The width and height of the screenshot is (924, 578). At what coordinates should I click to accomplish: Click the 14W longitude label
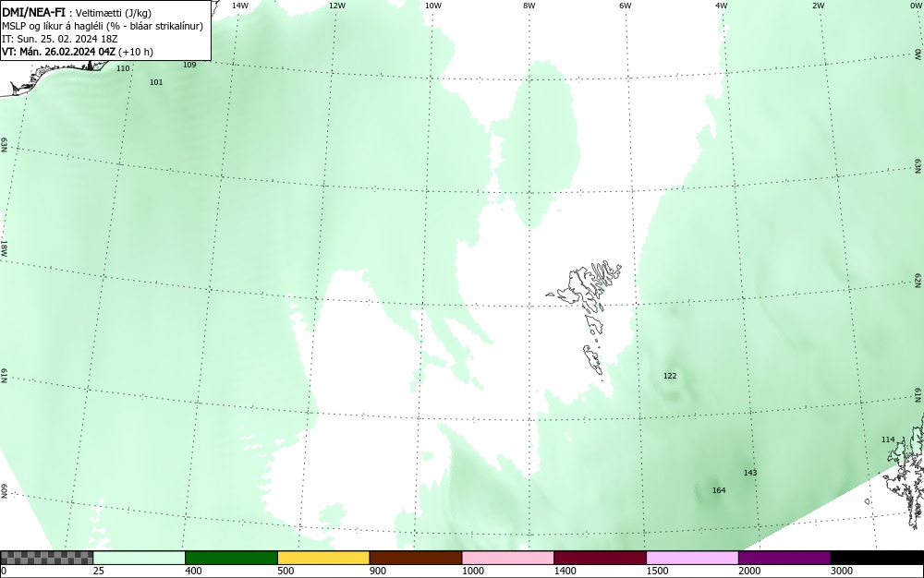point(240,6)
